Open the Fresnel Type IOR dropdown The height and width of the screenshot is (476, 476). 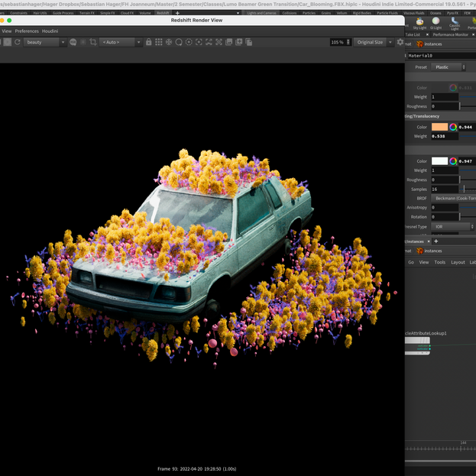click(452, 227)
